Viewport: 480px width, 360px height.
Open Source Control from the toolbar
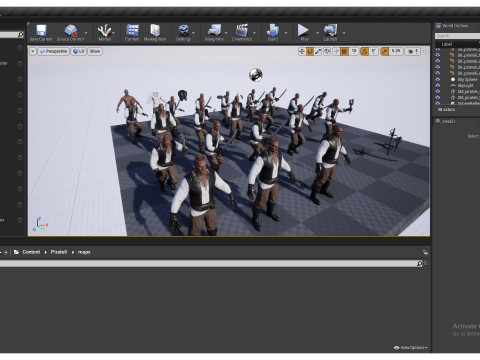[x=70, y=32]
